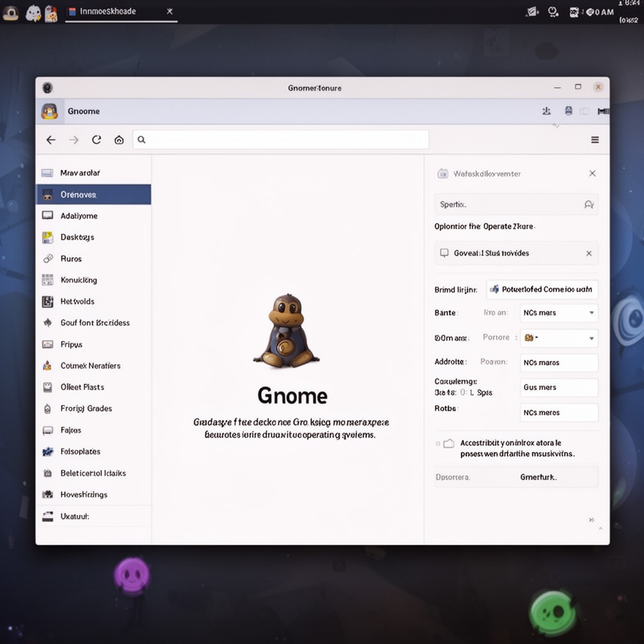Screen dimensions: 644x644
Task: Click the Fajtas sidebar icon
Action: [x=48, y=430]
